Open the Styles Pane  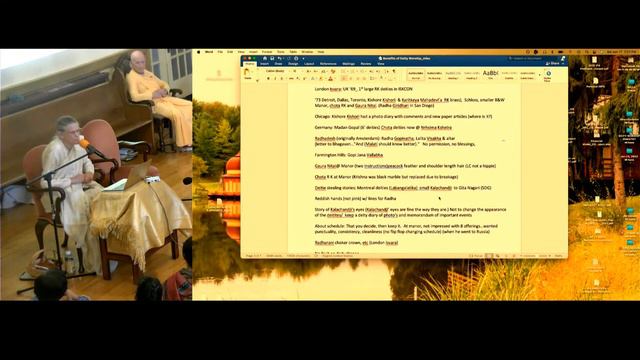click(x=548, y=76)
